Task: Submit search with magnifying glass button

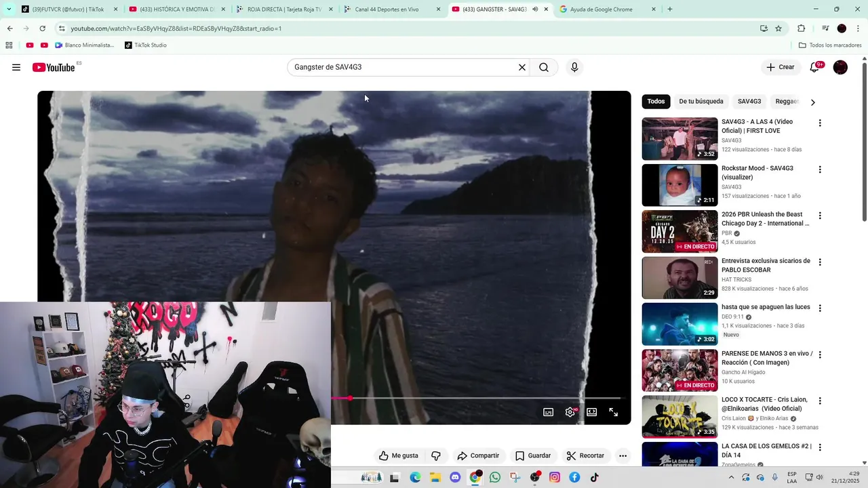Action: [544, 67]
